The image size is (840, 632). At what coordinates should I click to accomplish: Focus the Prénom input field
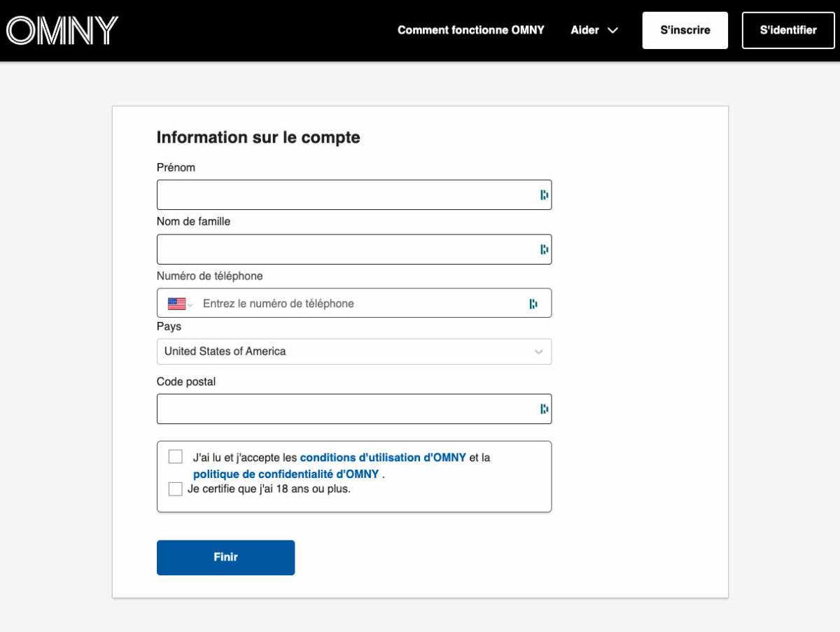pos(354,195)
